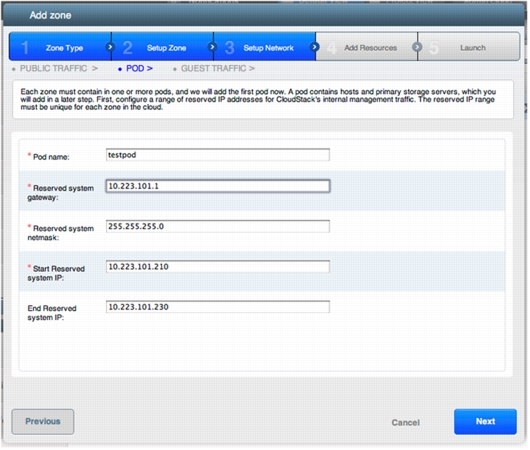This screenshot has width=530, height=450.
Task: Cancel the Add zone wizard
Action: click(x=405, y=422)
